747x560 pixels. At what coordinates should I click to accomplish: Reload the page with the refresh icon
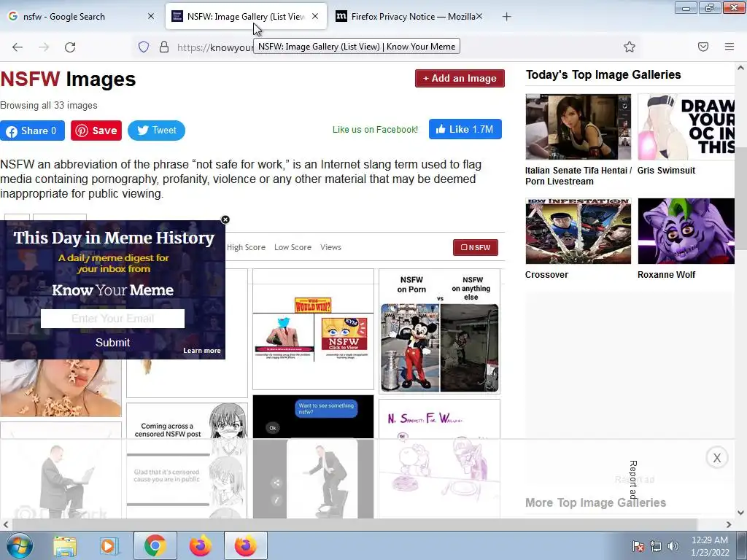(70, 47)
